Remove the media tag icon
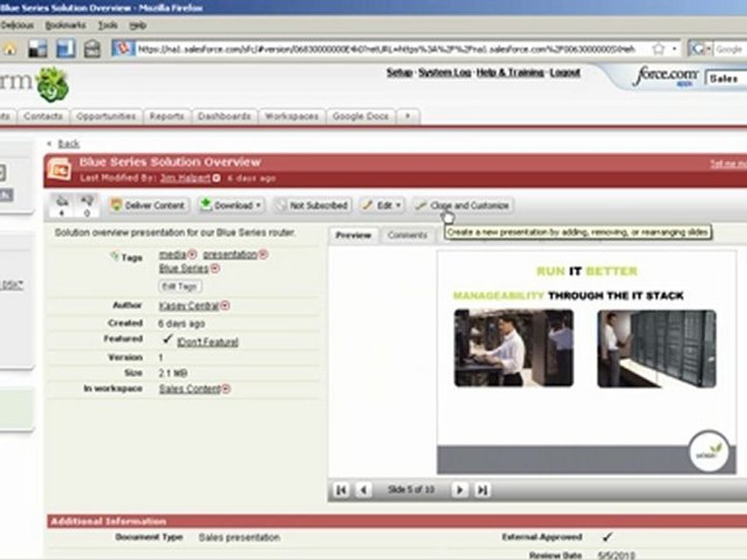 click(191, 254)
